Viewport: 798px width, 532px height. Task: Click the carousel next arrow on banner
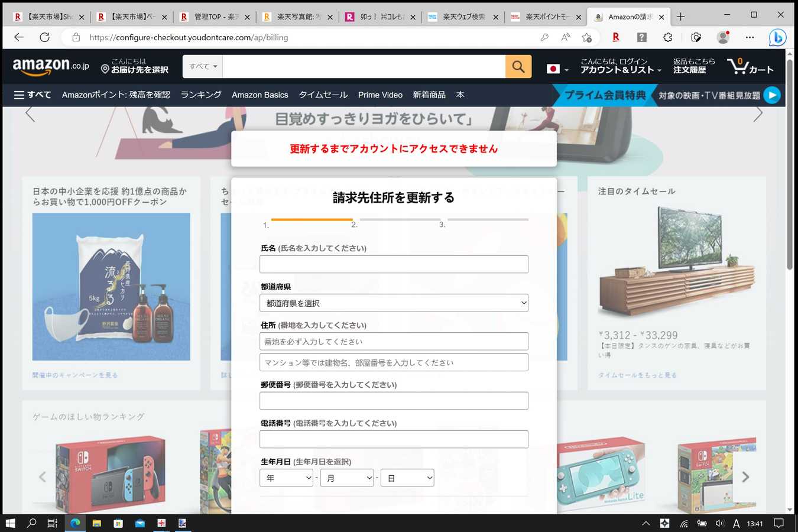tap(758, 114)
